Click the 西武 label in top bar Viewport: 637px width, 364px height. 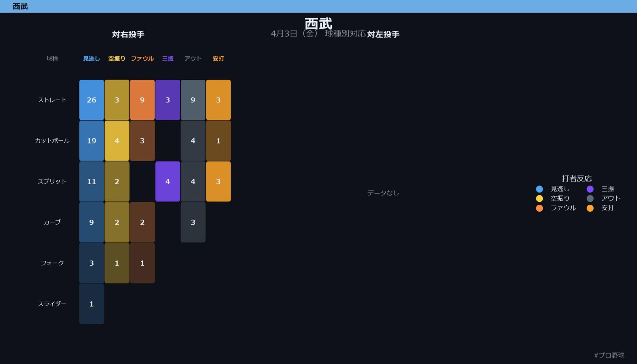pos(20,6)
